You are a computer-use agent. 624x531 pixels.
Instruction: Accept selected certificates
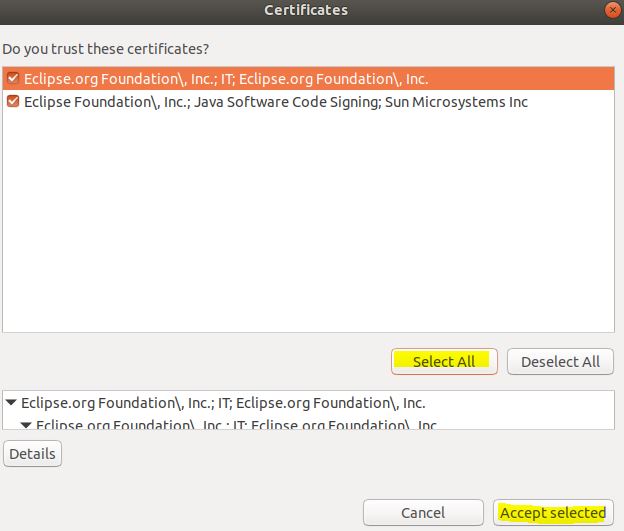(x=553, y=513)
